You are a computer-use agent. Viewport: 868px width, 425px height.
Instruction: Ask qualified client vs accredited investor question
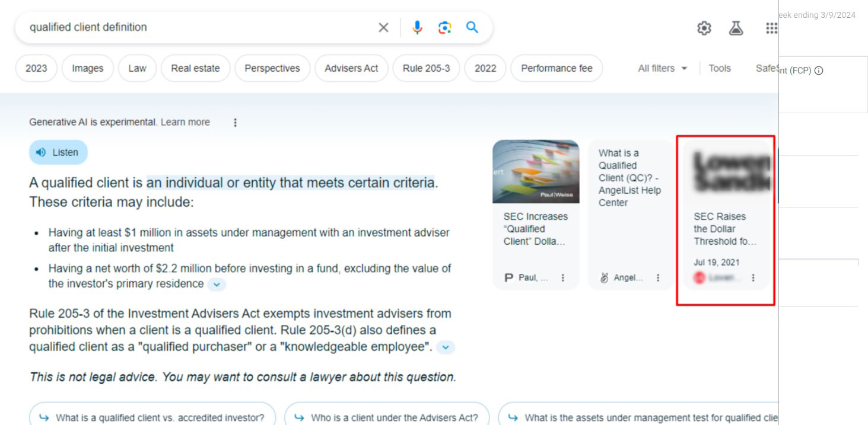coord(152,417)
